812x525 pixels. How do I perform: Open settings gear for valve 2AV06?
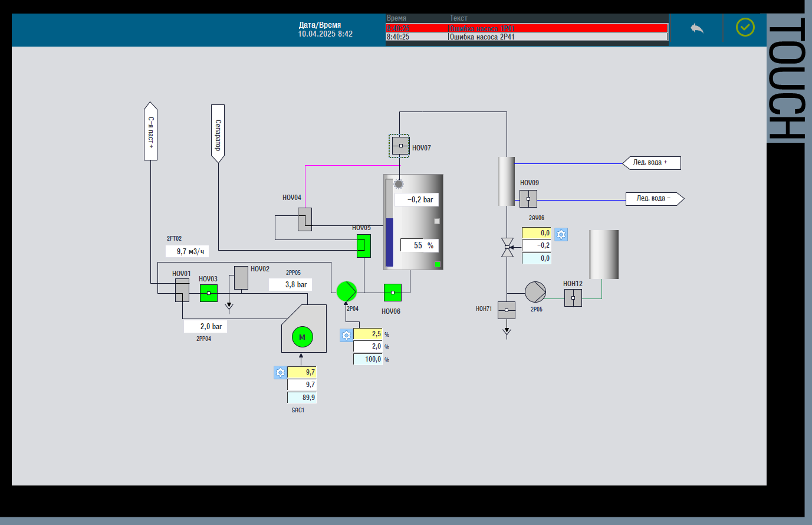point(561,234)
